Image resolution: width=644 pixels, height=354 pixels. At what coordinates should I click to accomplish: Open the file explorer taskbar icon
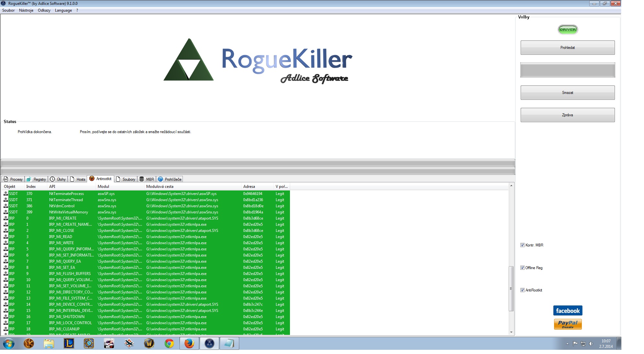pos(49,343)
